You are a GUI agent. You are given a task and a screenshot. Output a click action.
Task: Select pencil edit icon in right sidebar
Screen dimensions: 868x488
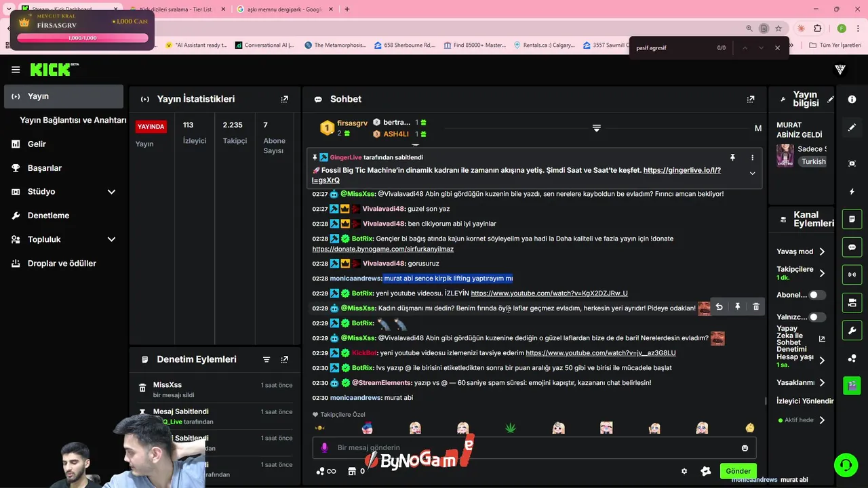[x=852, y=127]
